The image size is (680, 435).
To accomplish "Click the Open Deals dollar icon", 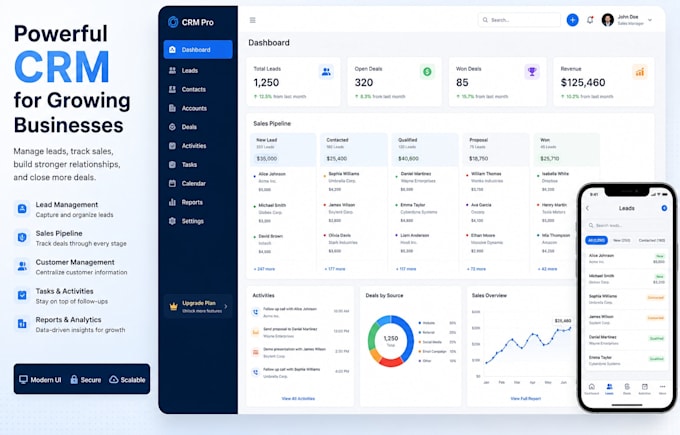I will coord(427,72).
